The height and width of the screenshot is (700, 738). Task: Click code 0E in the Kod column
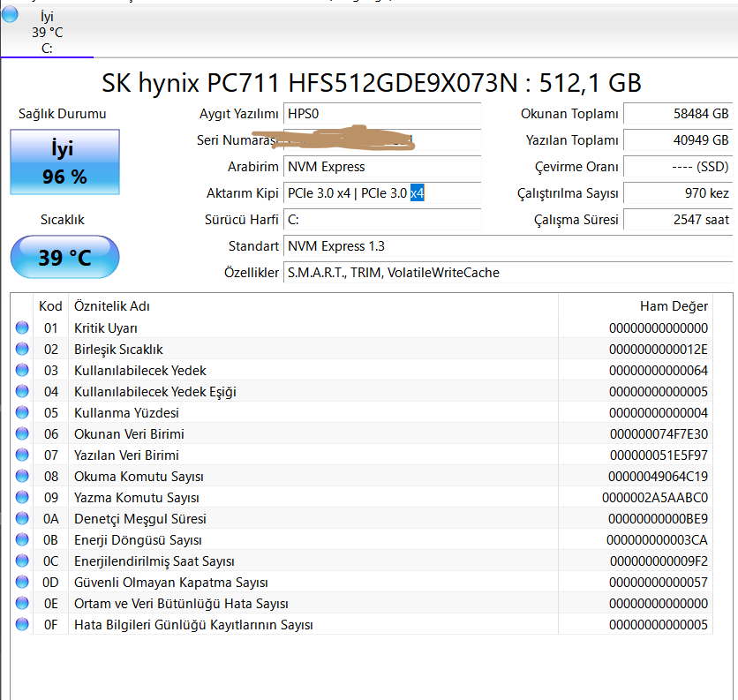coord(51,604)
